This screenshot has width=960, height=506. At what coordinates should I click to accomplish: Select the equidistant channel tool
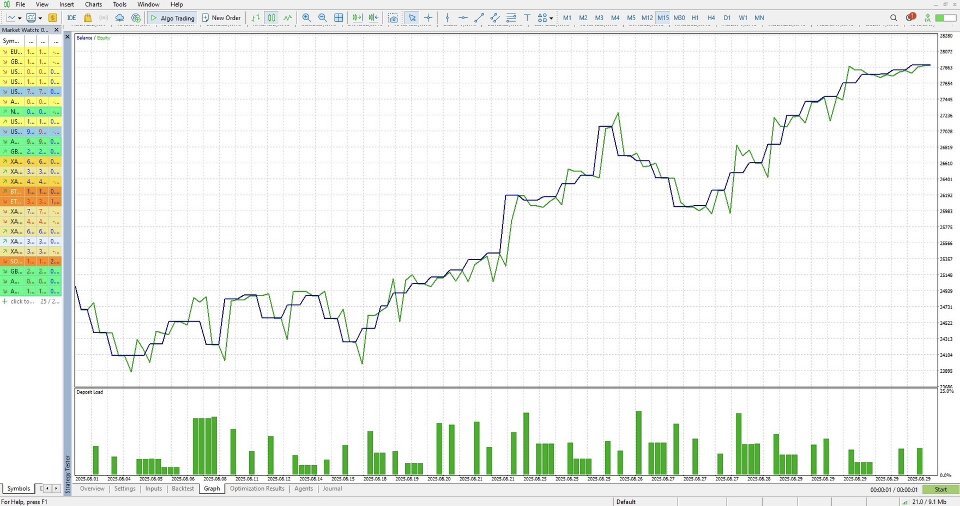495,18
